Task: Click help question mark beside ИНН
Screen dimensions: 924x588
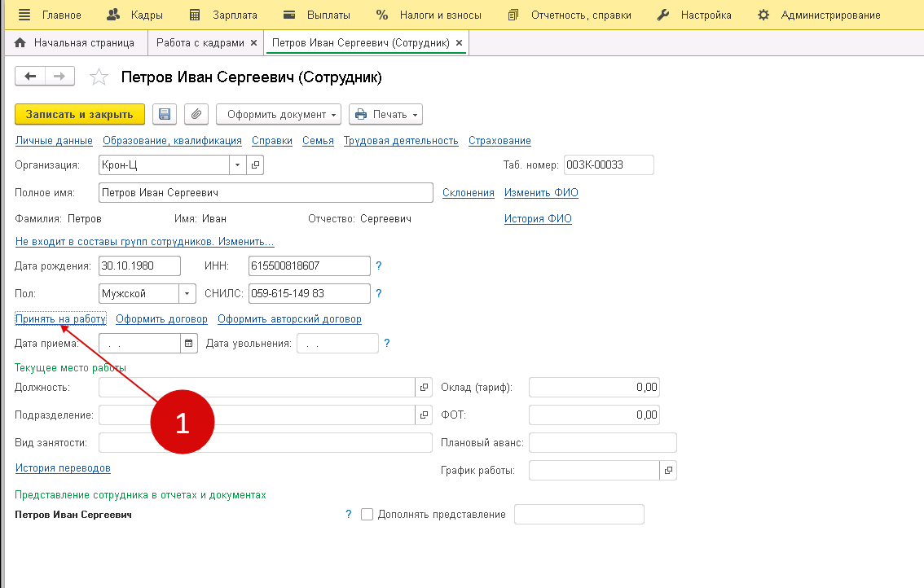Action: [379, 266]
